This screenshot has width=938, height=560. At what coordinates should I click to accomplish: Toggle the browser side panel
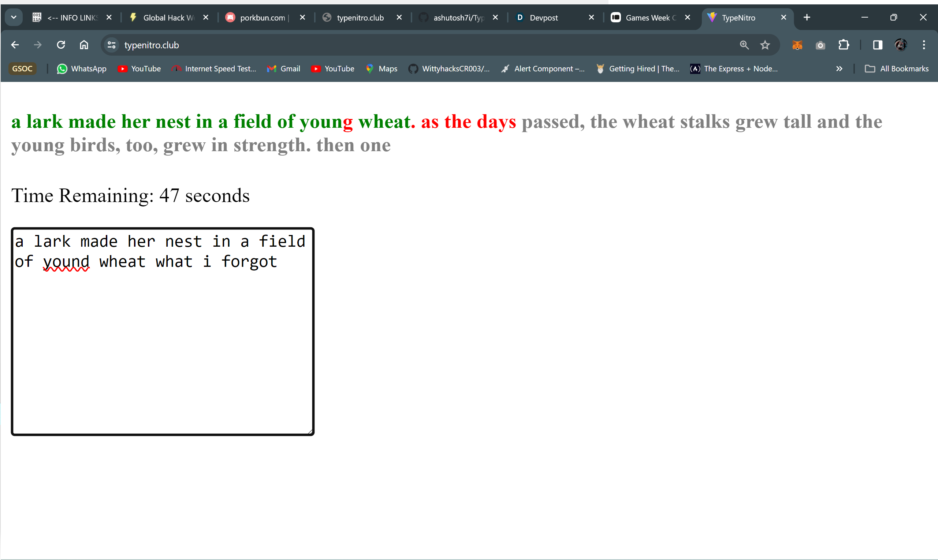coord(877,45)
